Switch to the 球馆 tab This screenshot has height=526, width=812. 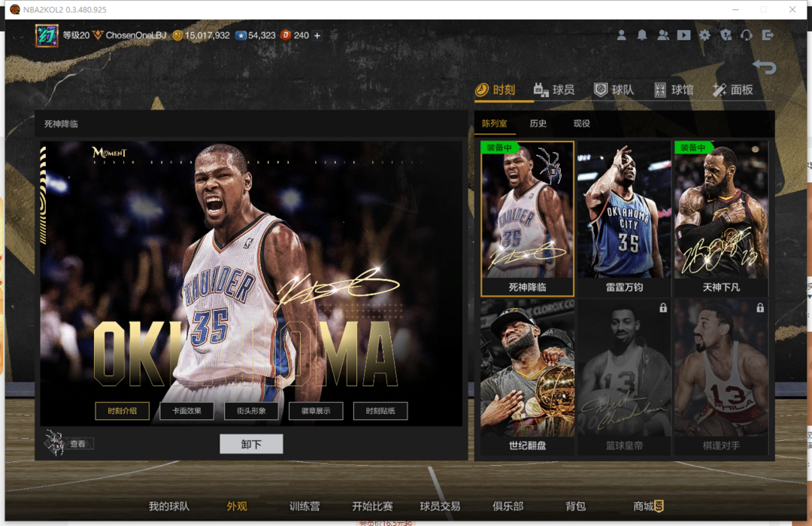click(674, 90)
